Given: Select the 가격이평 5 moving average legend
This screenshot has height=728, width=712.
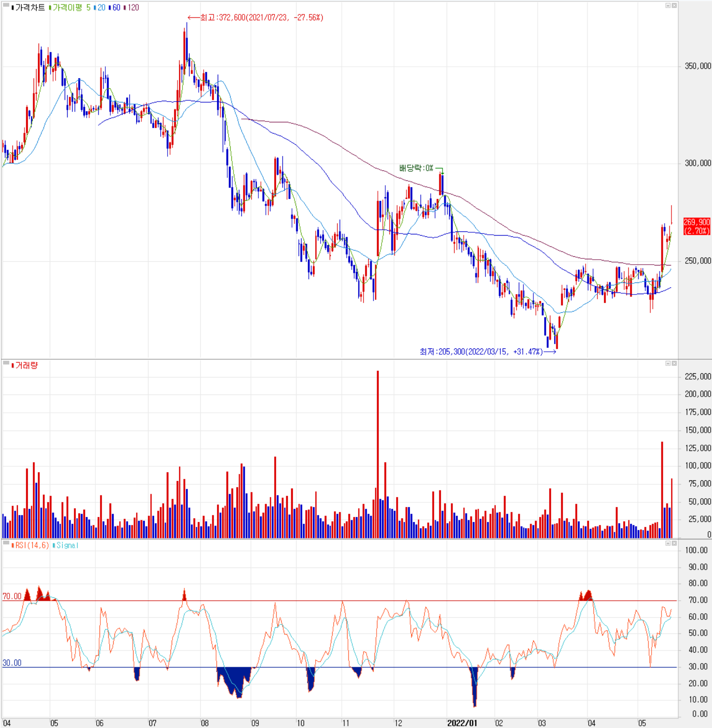Looking at the screenshot, I should [x=70, y=7].
